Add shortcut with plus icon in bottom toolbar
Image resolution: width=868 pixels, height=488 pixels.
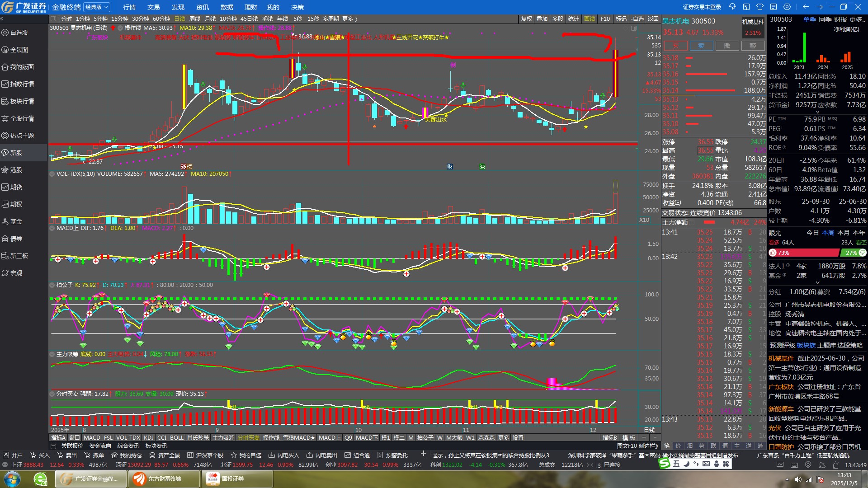click(x=423, y=454)
